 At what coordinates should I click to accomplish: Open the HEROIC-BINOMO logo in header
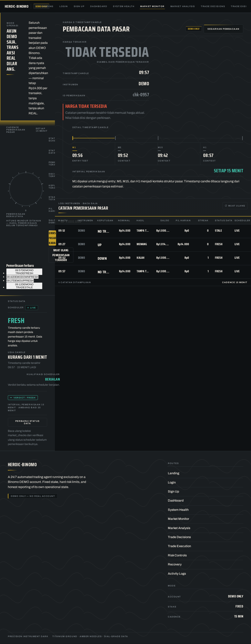[x=16, y=6]
